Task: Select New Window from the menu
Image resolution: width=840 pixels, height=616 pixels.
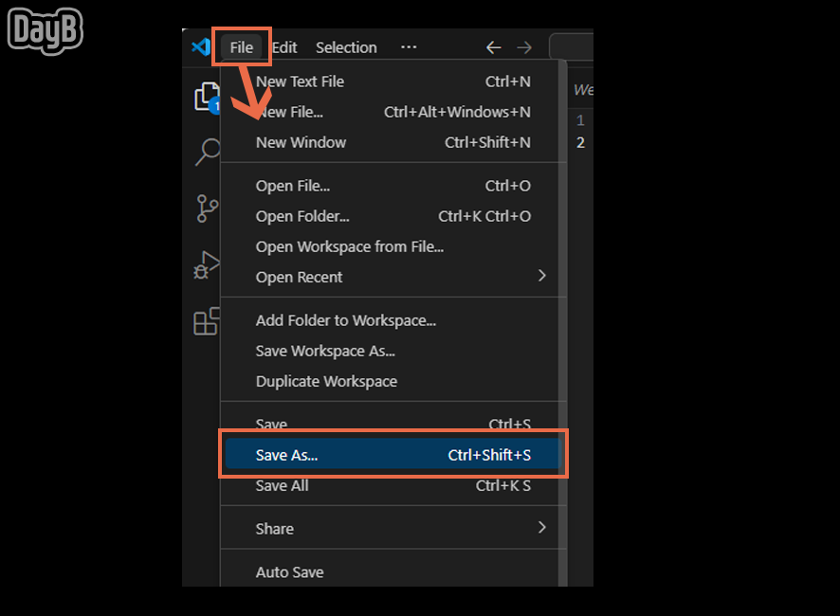Action: pos(301,142)
